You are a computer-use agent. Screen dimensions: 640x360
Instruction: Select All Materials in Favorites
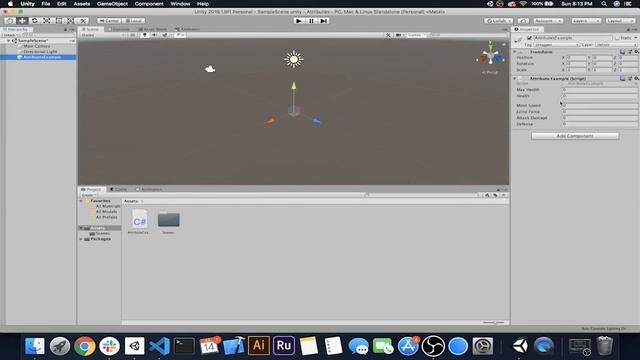108,206
